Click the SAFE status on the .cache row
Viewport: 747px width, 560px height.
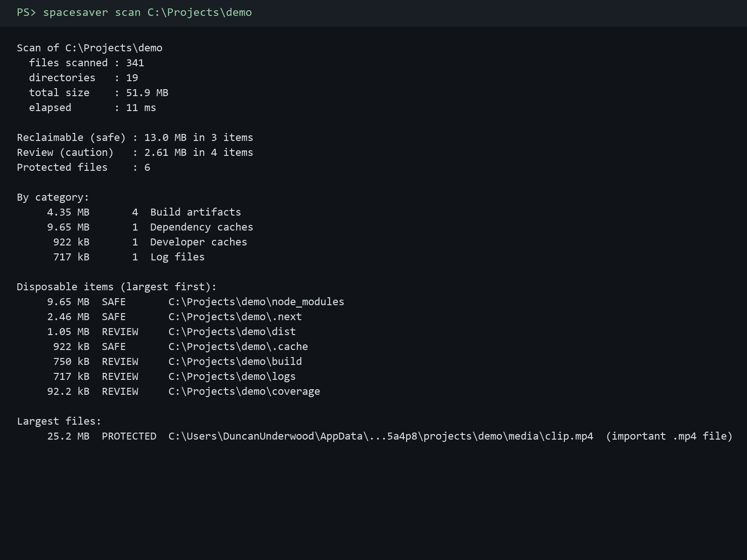pyautogui.click(x=114, y=347)
